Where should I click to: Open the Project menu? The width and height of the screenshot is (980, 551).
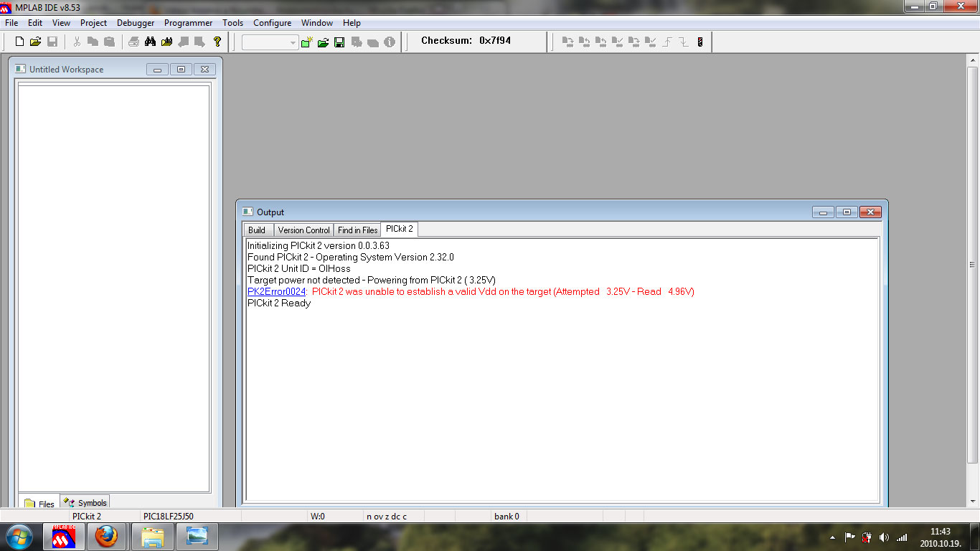point(94,23)
